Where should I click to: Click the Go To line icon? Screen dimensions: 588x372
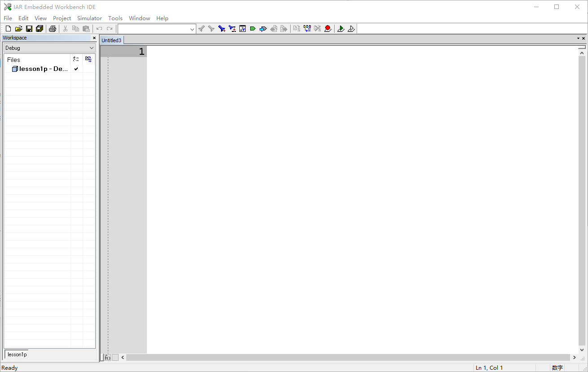[x=243, y=29]
